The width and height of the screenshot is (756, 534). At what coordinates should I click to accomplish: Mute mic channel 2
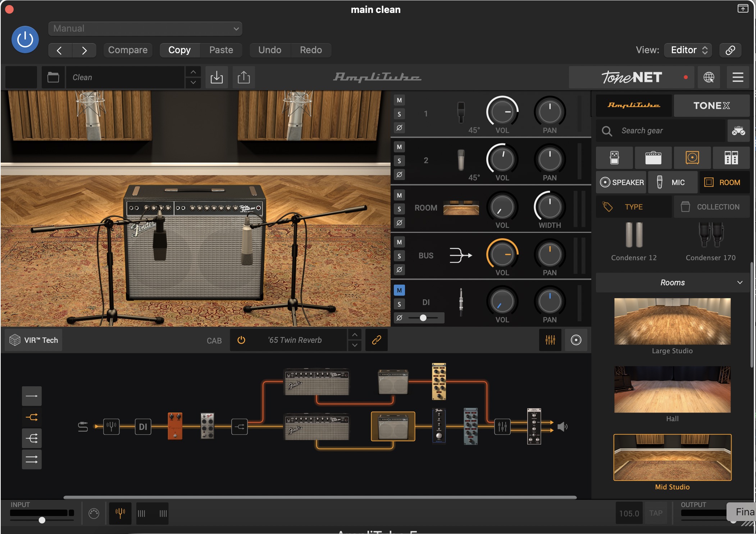[x=399, y=147]
